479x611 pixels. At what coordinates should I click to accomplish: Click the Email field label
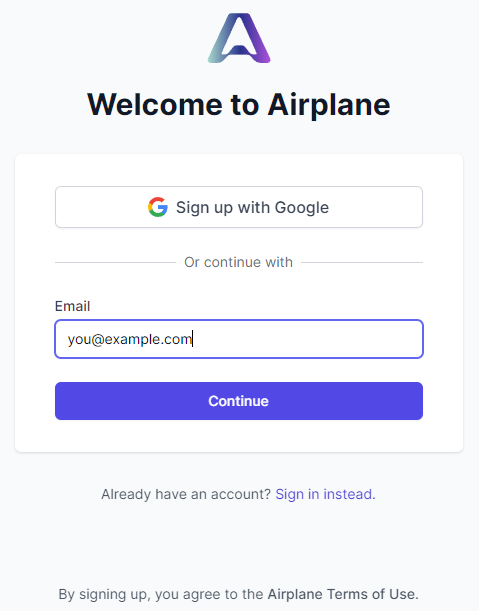72,306
